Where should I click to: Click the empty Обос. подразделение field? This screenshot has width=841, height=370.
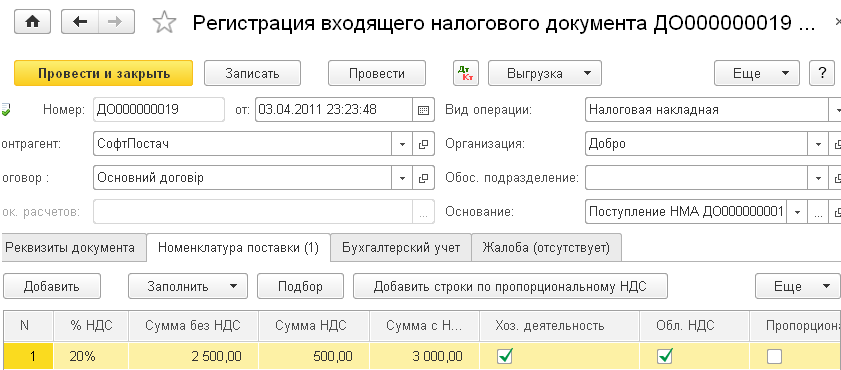(697, 178)
